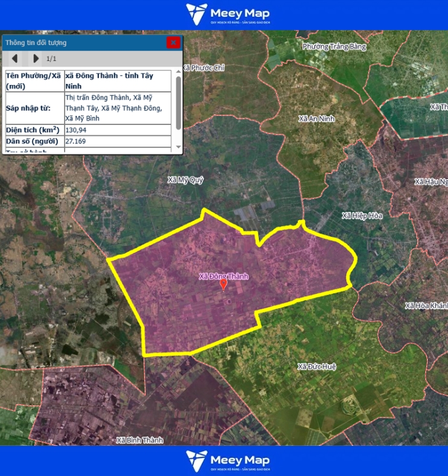448x476 pixels.
Task: Click the red location pin in Đông Thành
Action: (223, 284)
